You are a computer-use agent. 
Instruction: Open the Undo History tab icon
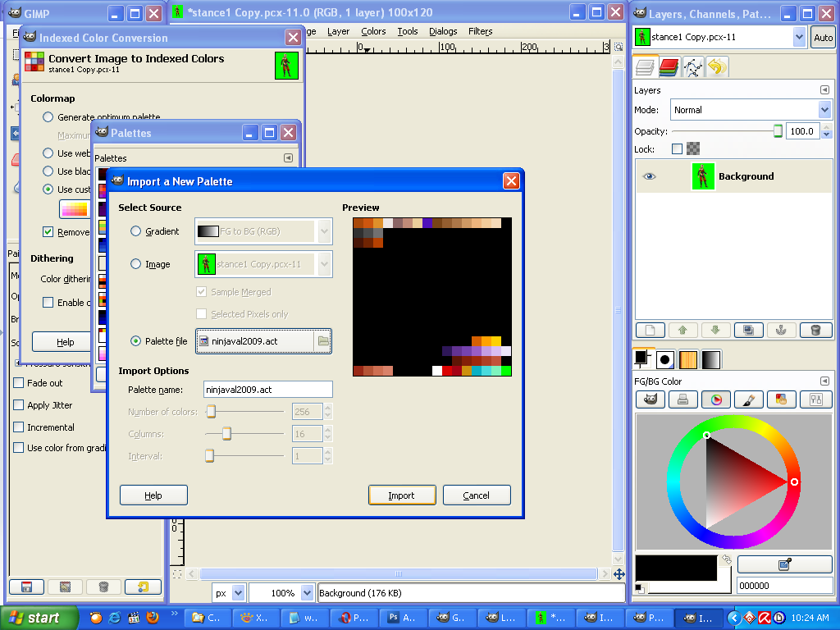pos(718,67)
